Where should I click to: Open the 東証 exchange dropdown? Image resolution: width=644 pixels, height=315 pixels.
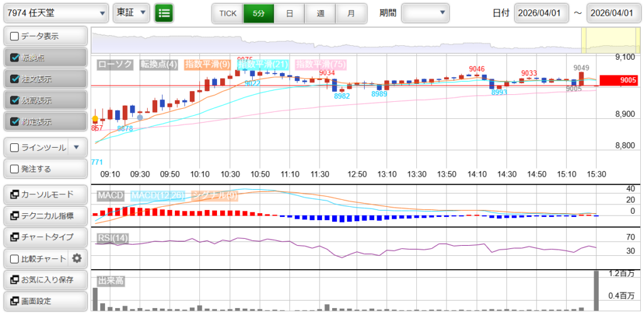(x=131, y=13)
